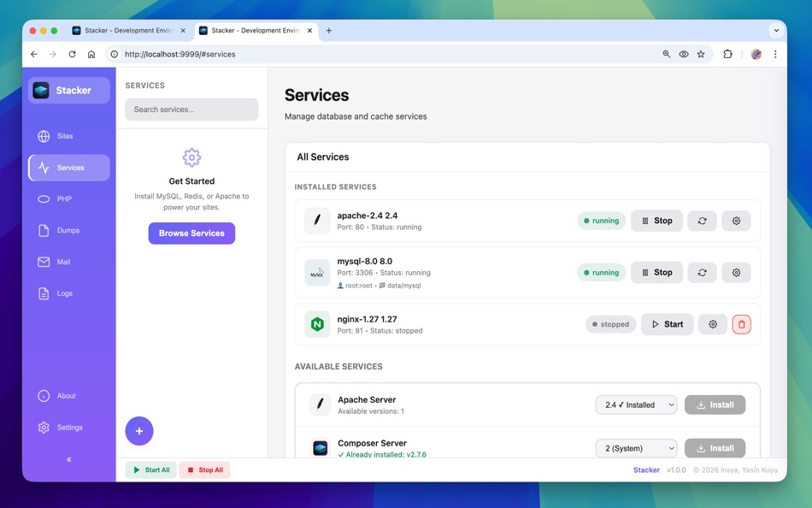This screenshot has width=812, height=508.
Task: Switch to the All Services tab
Action: 323,157
